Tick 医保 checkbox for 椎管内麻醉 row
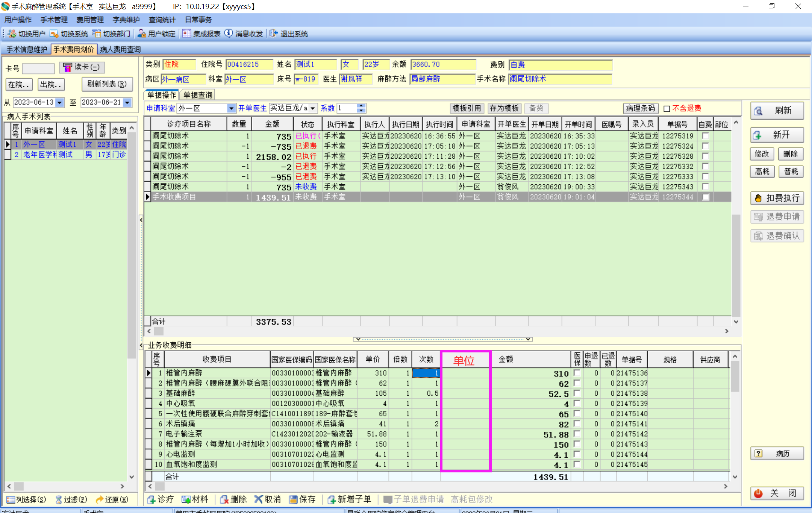 (x=577, y=373)
